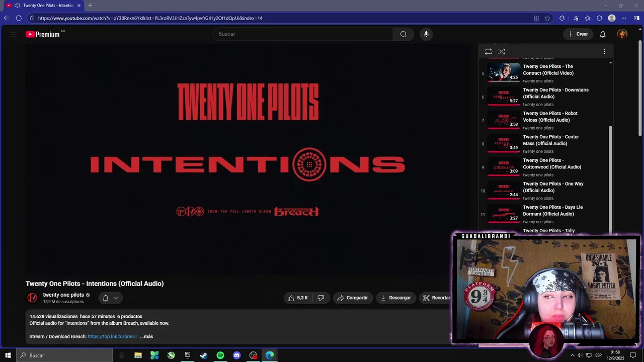Open browser extensions puzzle icon
The height and width of the screenshot is (362, 644).
tap(562, 18)
